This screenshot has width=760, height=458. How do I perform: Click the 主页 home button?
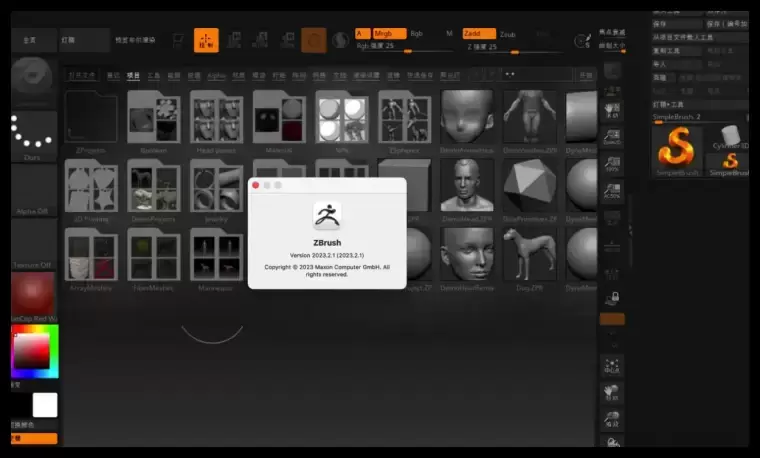coord(33,40)
